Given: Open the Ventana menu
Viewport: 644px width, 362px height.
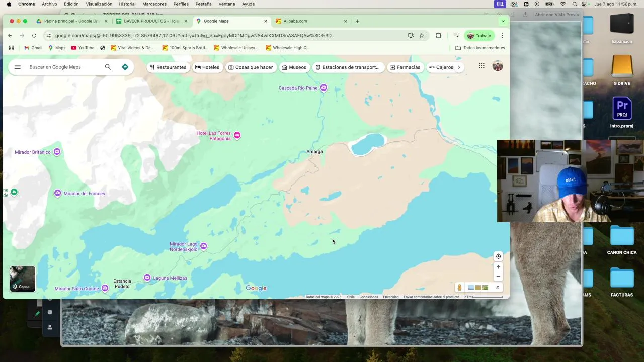Looking at the screenshot, I should click(227, 4).
